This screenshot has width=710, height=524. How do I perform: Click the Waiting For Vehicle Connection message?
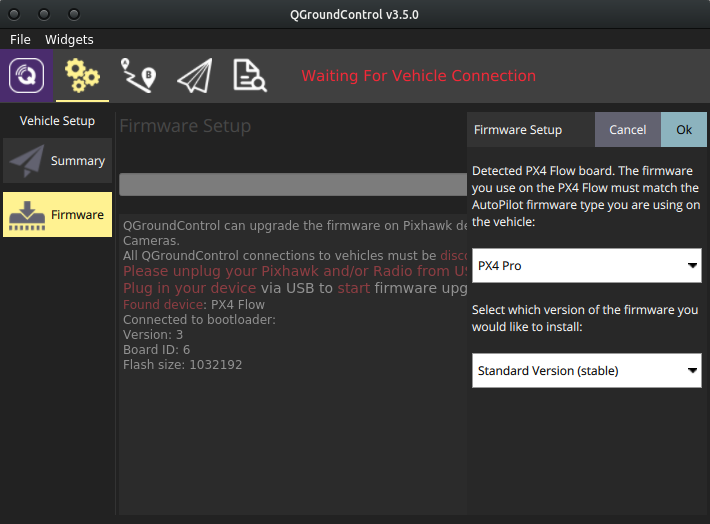(x=418, y=76)
